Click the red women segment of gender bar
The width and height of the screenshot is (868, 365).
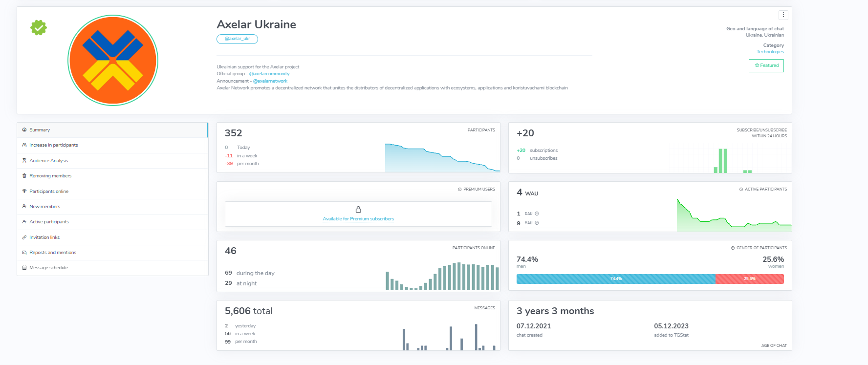coord(749,279)
